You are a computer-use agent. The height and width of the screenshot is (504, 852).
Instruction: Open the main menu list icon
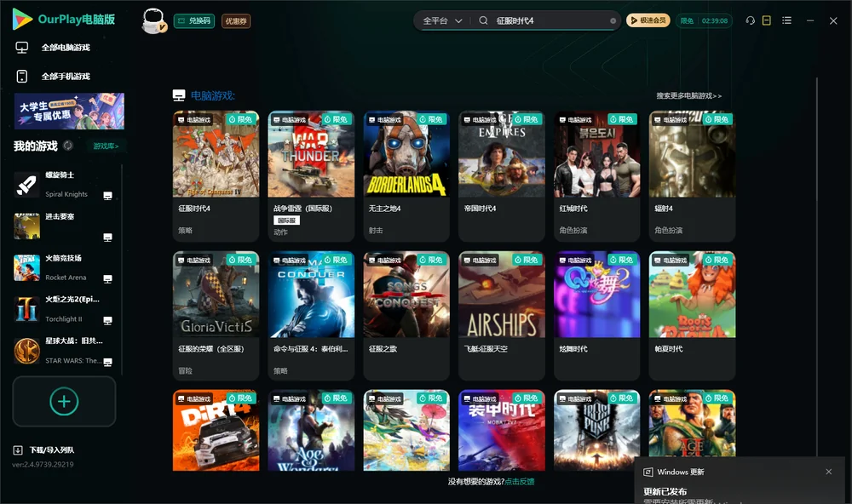786,20
